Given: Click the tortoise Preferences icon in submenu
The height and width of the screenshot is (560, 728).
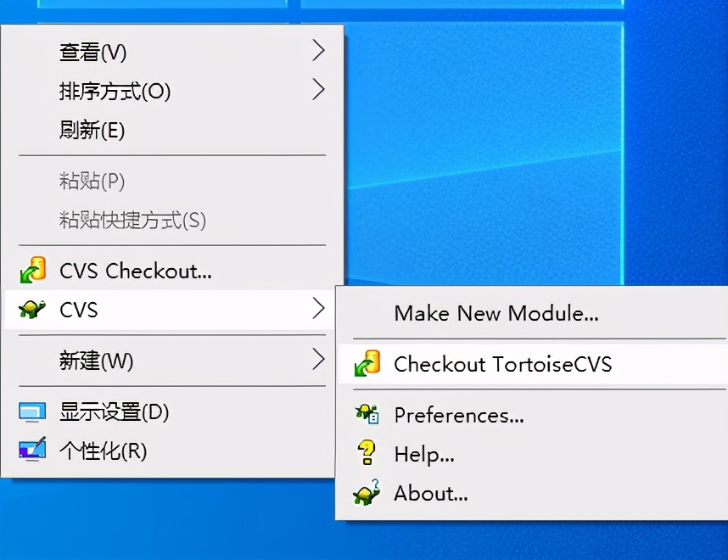Looking at the screenshot, I should 368,415.
